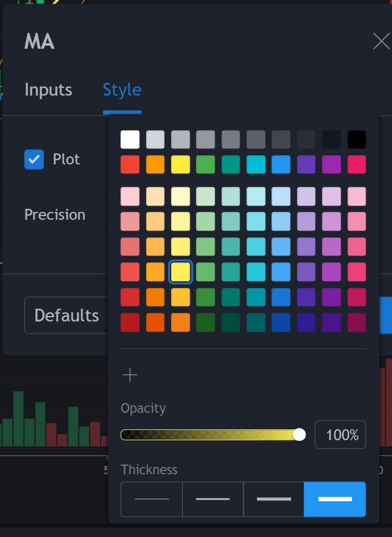Pick the pure black color swatch
Image resolution: width=392 pixels, height=537 pixels.
357,139
